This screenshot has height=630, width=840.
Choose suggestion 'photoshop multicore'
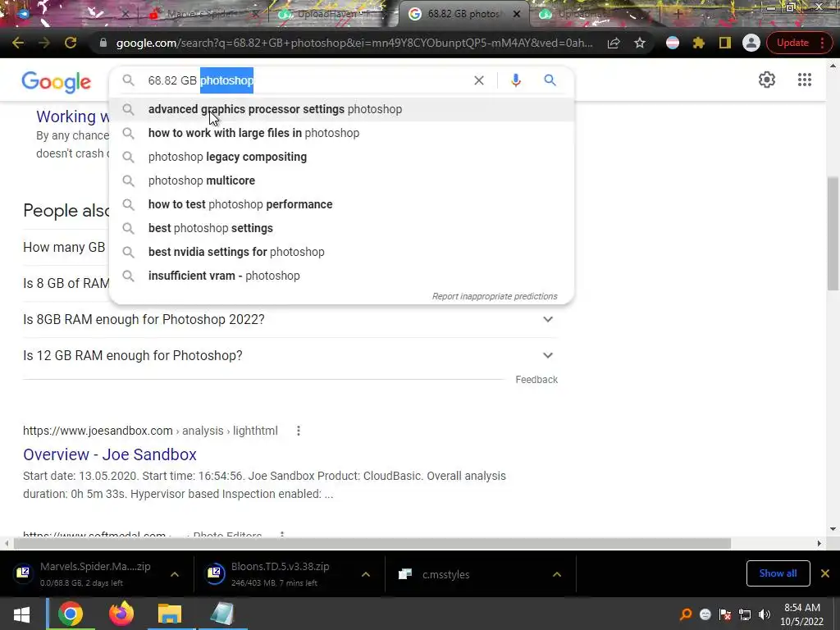pos(342,180)
